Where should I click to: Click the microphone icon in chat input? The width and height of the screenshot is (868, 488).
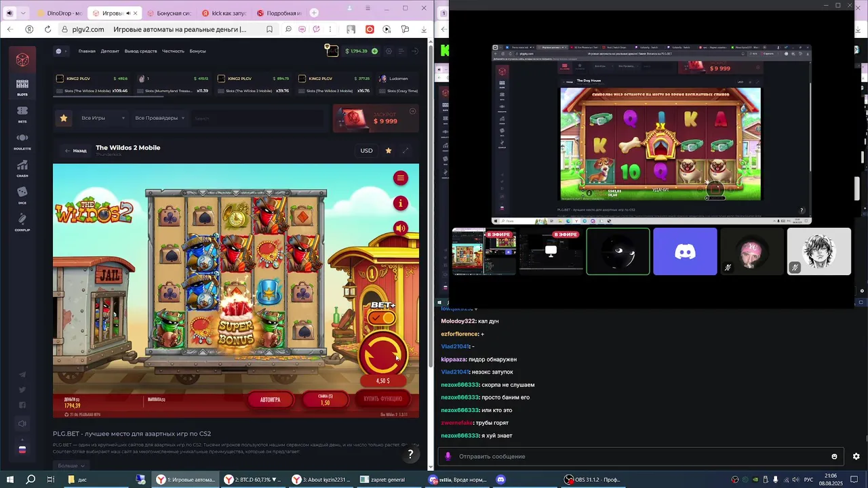pos(448,456)
